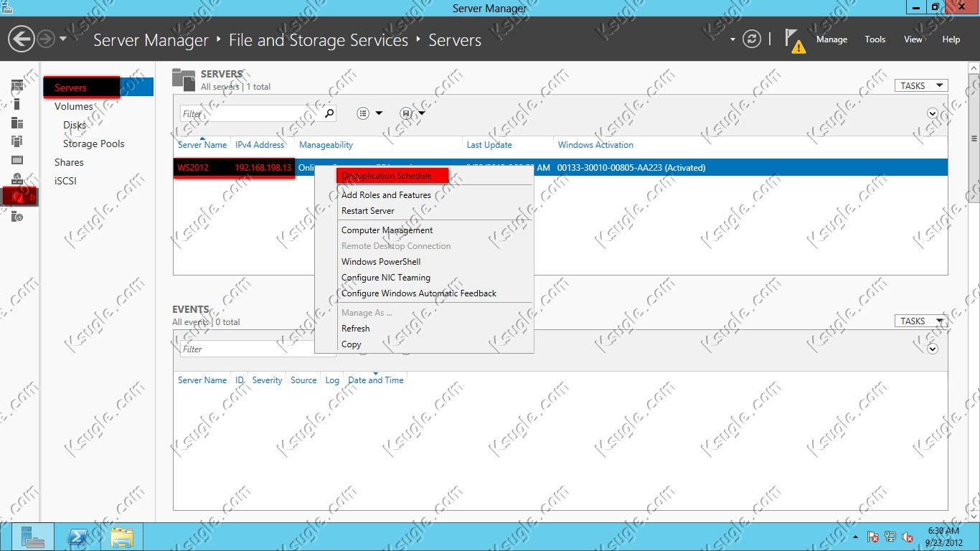
Task: Click the muted volume icon in system tray
Action: (x=908, y=537)
